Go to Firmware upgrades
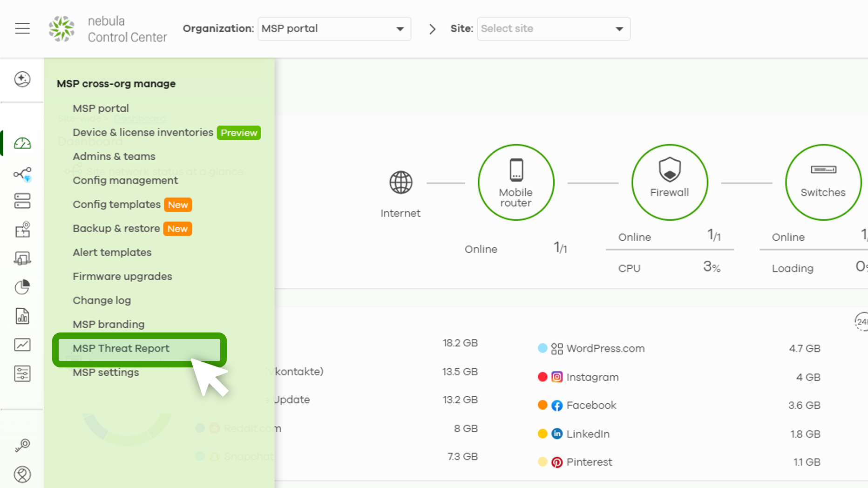Image resolution: width=868 pixels, height=488 pixels. (122, 277)
